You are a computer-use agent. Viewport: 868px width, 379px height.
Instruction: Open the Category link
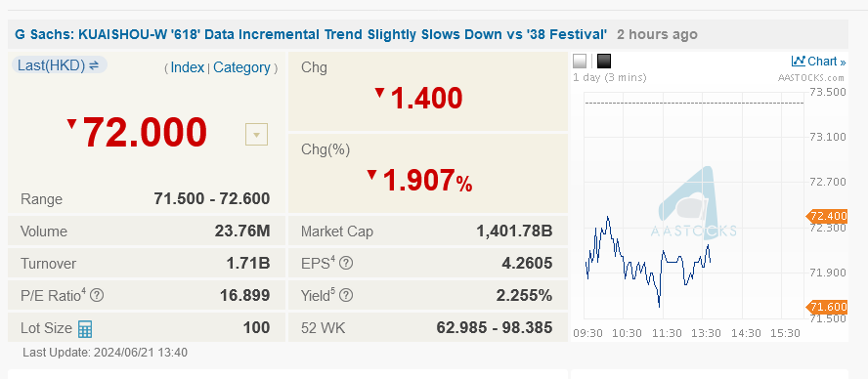pyautogui.click(x=241, y=67)
